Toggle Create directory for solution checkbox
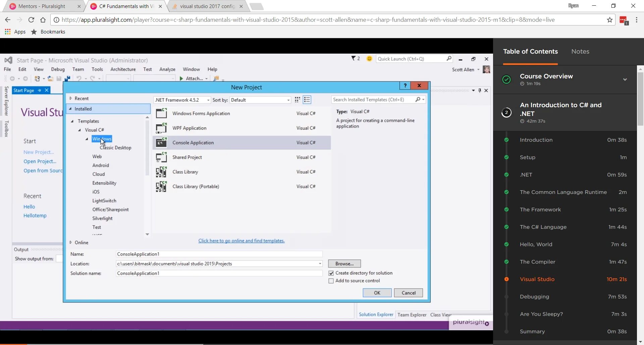 click(331, 273)
